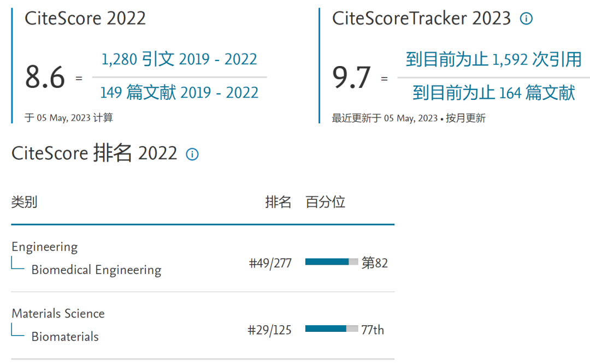This screenshot has width=590, height=364.
Task: Click 到目前为止 164 篇文献 link
Action: [x=494, y=93]
